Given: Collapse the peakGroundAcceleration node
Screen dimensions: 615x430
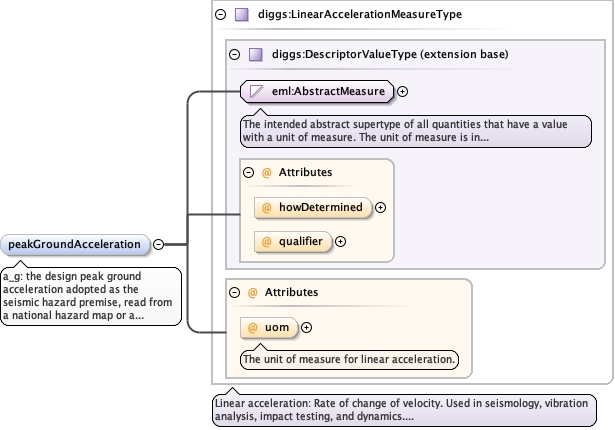Looking at the screenshot, I should 158,244.
